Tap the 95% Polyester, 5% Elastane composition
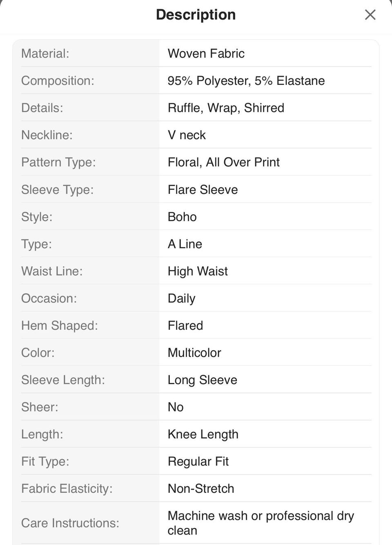This screenshot has width=392, height=545. tap(246, 81)
